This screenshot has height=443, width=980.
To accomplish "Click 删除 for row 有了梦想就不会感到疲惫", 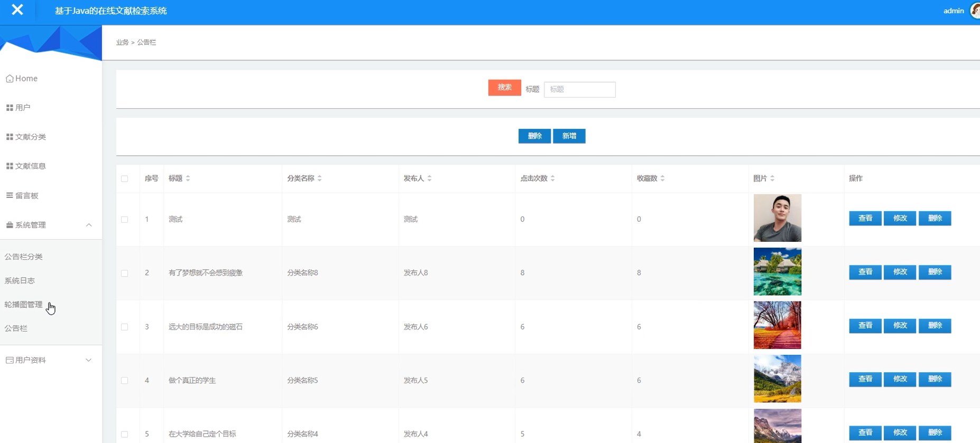I will click(x=935, y=272).
